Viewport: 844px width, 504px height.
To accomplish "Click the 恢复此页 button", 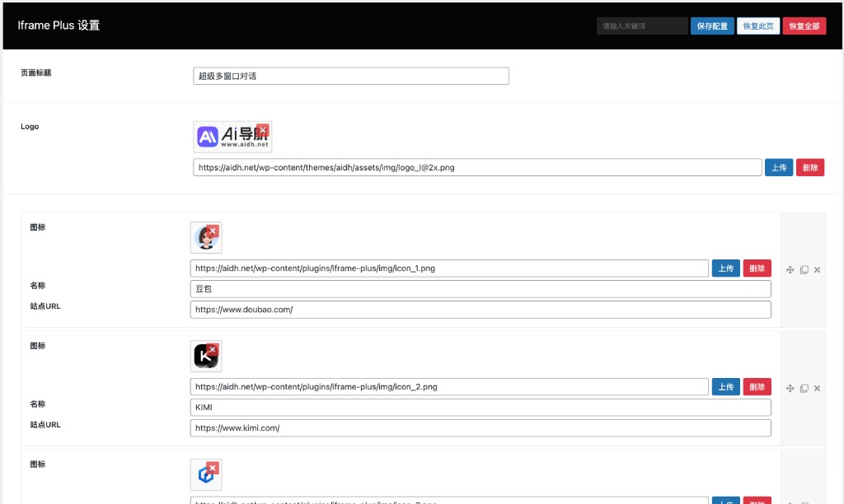I will [x=757, y=26].
